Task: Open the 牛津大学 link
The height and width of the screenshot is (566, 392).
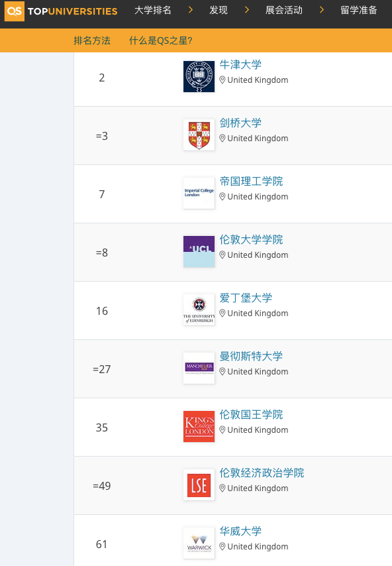Action: pyautogui.click(x=240, y=64)
